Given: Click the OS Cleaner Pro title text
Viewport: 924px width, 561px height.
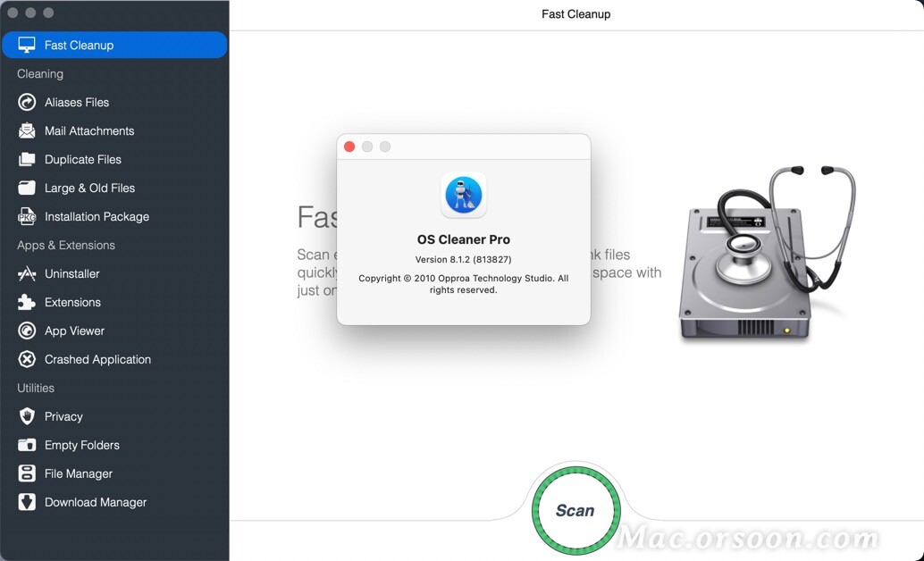Looking at the screenshot, I should coord(464,239).
